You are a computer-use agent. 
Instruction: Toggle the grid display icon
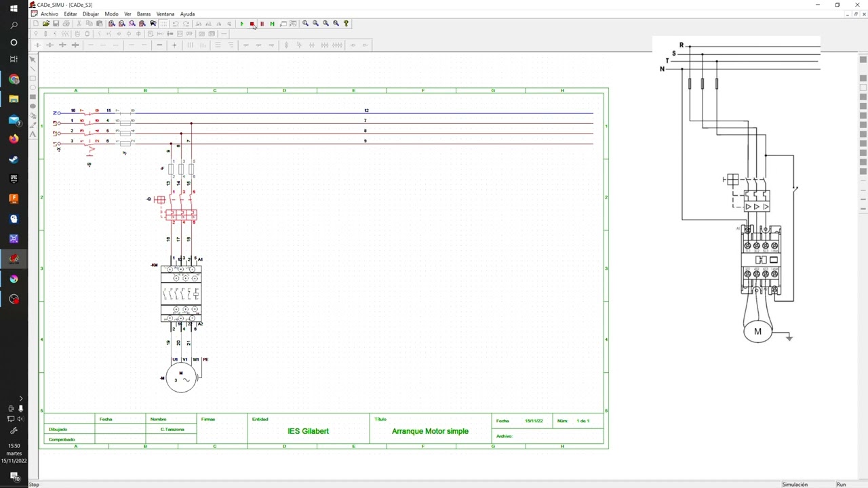(x=163, y=24)
